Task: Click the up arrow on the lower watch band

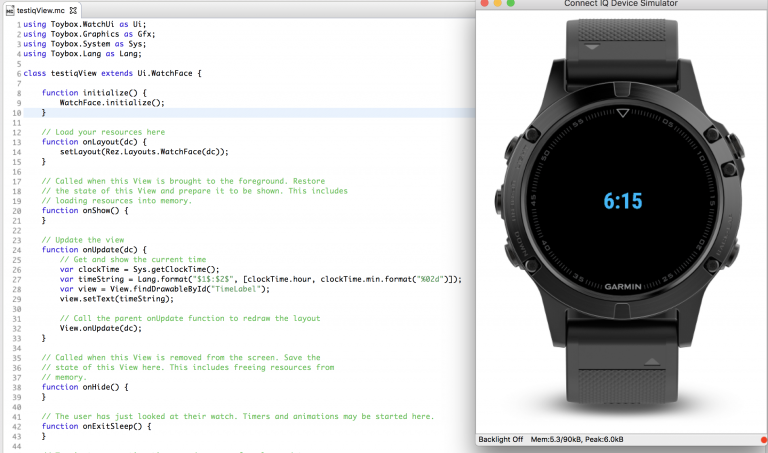Action: (x=652, y=362)
